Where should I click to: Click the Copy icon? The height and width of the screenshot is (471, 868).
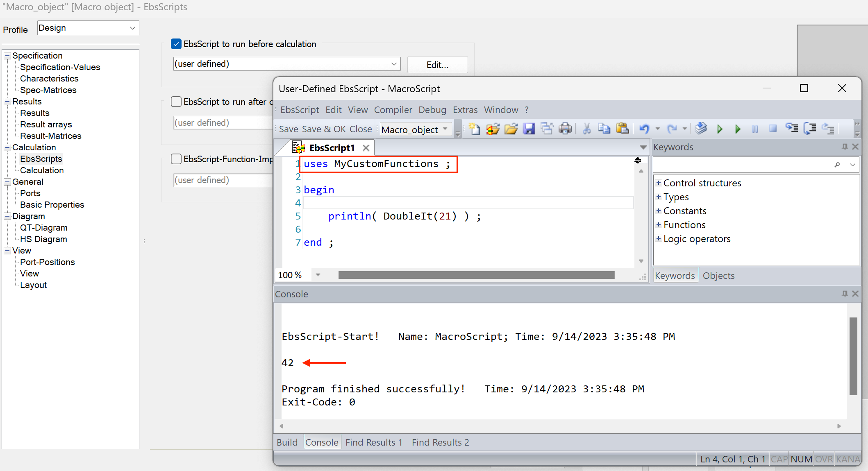[x=604, y=129]
